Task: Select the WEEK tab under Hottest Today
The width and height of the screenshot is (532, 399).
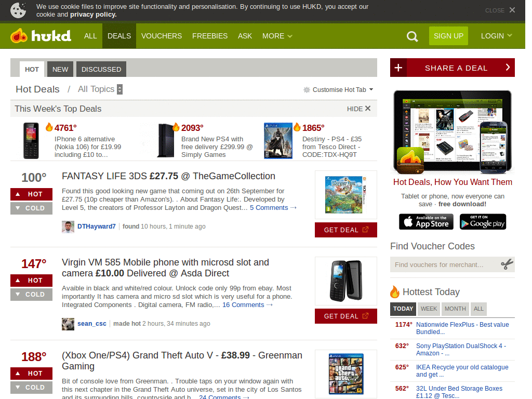Action: (x=429, y=308)
